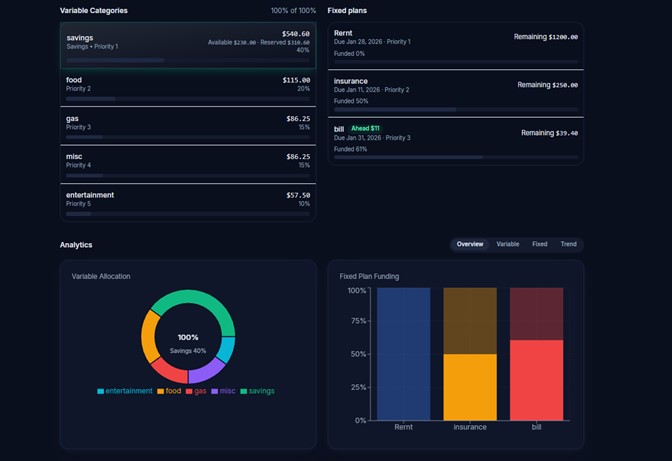Open the savings category row
This screenshot has width=672, height=461.
point(187,46)
